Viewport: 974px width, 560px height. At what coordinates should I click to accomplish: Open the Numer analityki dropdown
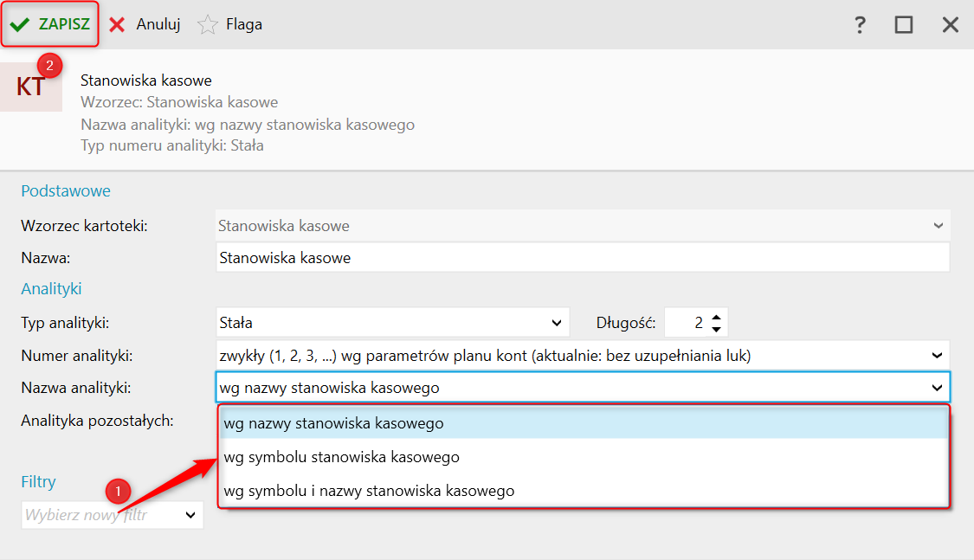click(938, 356)
